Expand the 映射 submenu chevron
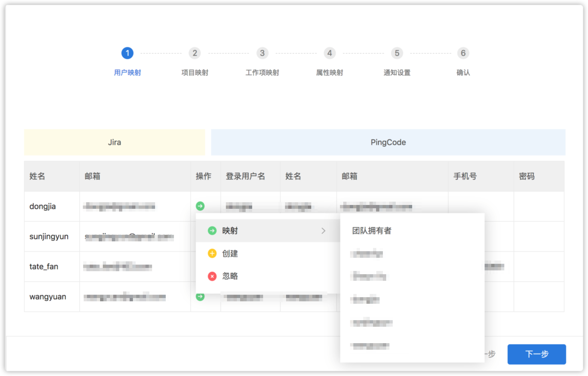Image resolution: width=588 pixels, height=376 pixels. 324,231
